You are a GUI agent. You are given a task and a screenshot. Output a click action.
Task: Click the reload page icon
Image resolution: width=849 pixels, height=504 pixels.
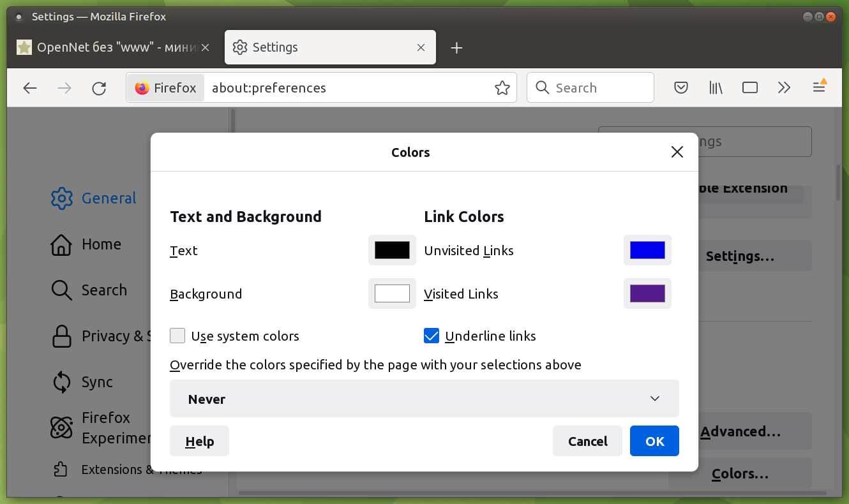[x=99, y=88]
